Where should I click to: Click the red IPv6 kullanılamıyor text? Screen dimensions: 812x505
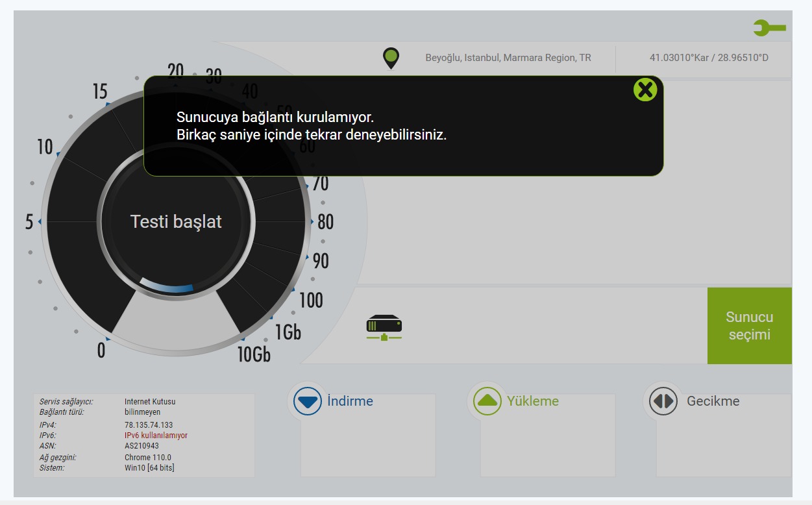(x=156, y=436)
